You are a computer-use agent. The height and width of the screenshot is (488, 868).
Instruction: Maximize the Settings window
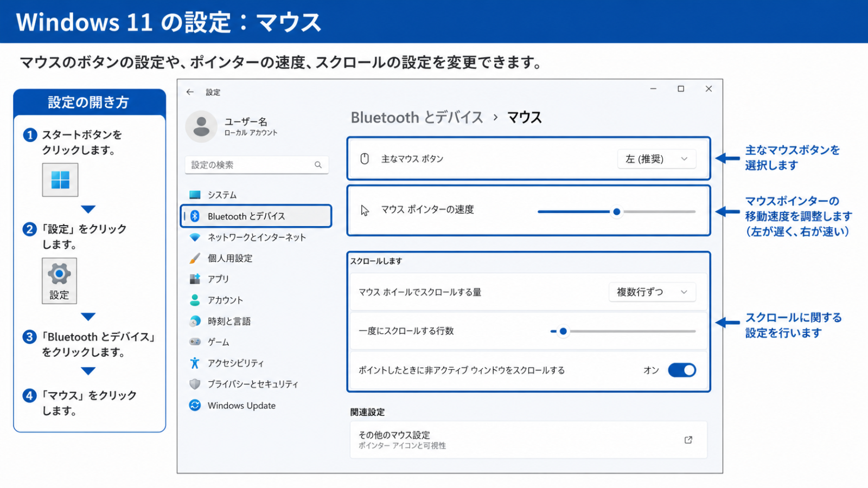(681, 89)
